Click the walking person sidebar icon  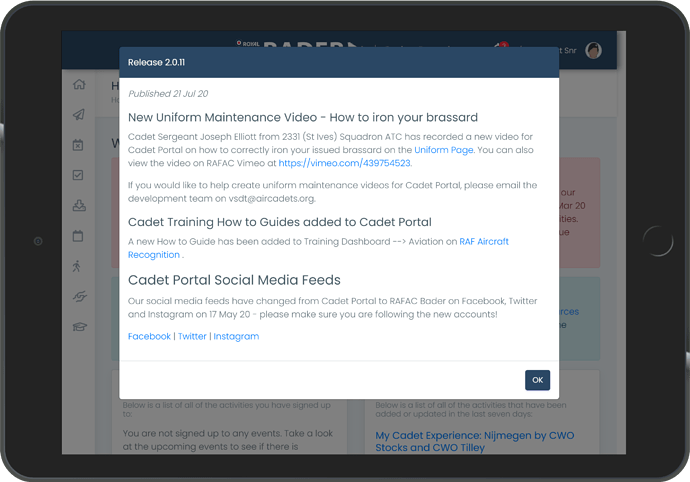[x=77, y=266]
